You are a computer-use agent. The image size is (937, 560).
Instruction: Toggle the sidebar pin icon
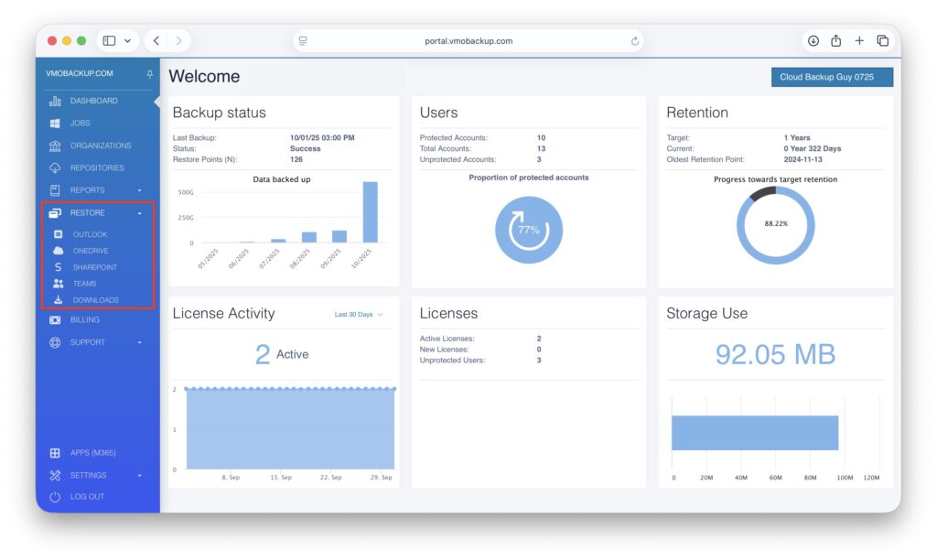pyautogui.click(x=149, y=73)
